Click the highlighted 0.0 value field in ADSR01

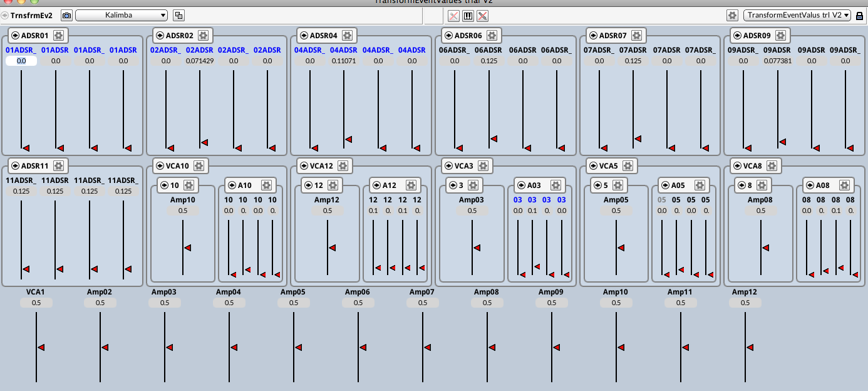[x=21, y=61]
